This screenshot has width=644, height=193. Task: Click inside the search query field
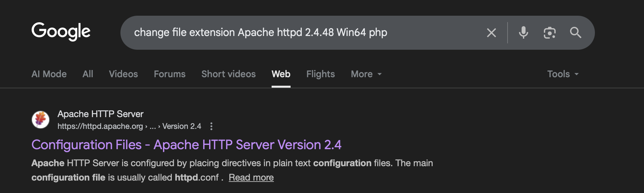(295, 33)
